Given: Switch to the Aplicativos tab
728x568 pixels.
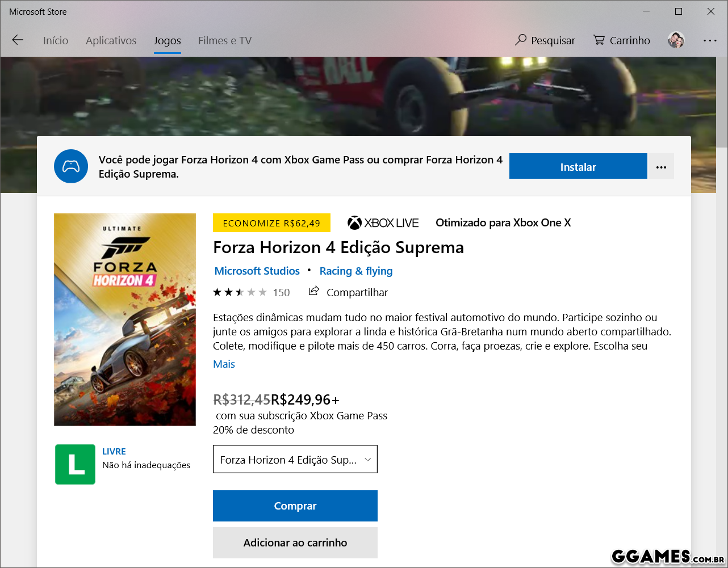Looking at the screenshot, I should pos(111,41).
